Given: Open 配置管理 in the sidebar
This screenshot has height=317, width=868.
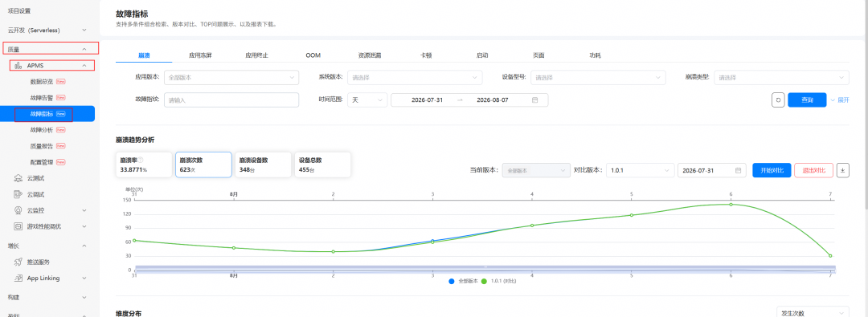Looking at the screenshot, I should (47, 162).
